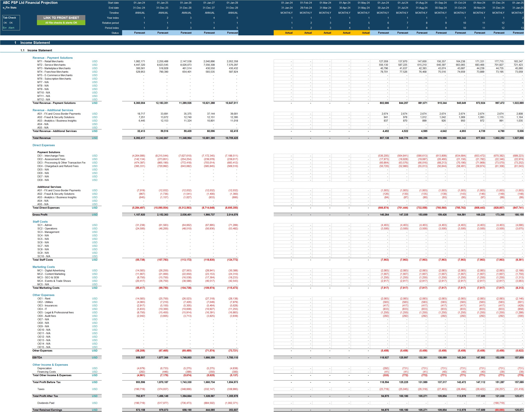
Task: Click the OE6 - Audit fees label
Action: 47,316
